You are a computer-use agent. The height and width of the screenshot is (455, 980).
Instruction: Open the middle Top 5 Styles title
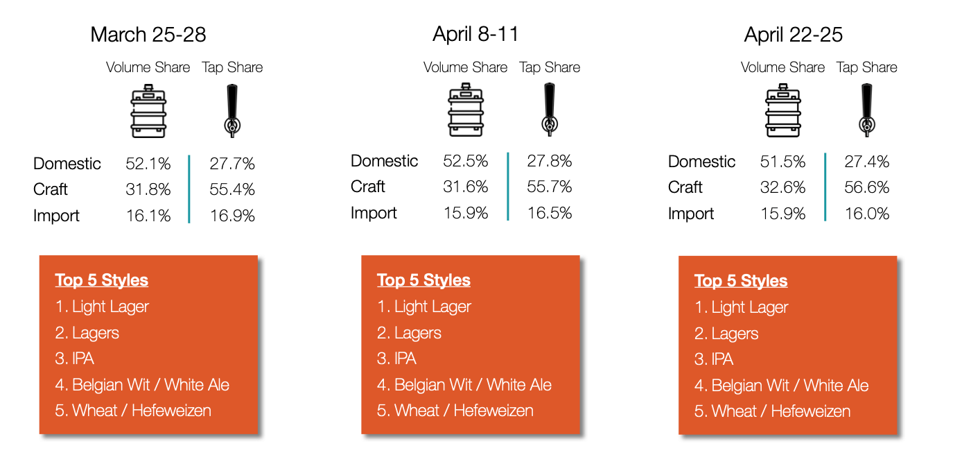coord(423,280)
